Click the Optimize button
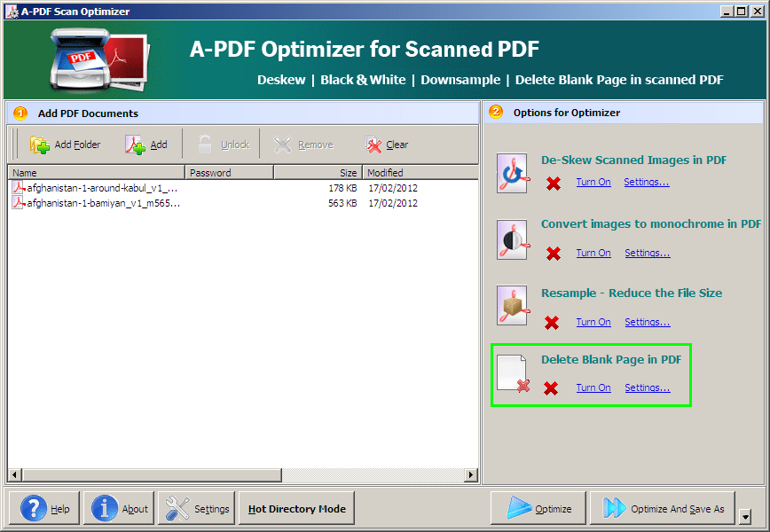Image resolution: width=770 pixels, height=532 pixels. pos(538,508)
